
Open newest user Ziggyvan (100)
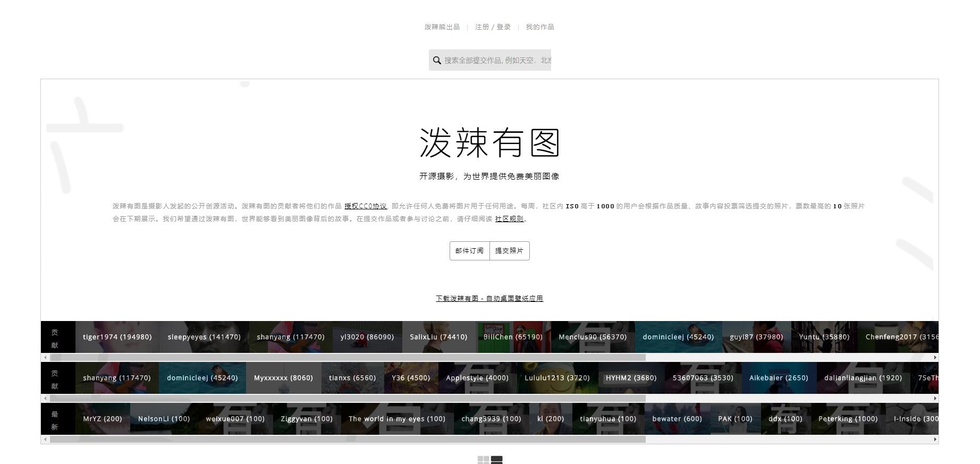pyautogui.click(x=307, y=419)
